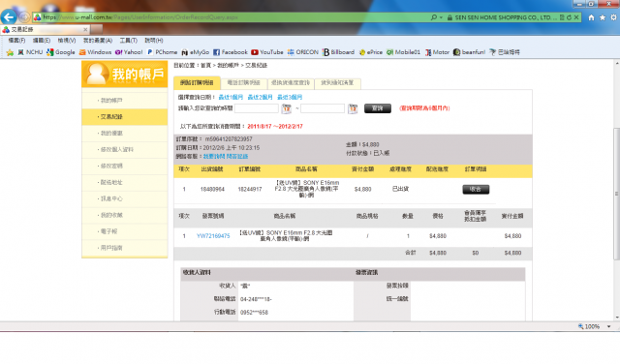The width and height of the screenshot is (620, 364).
Task: Open the Motor bookmark
Action: tap(437, 52)
